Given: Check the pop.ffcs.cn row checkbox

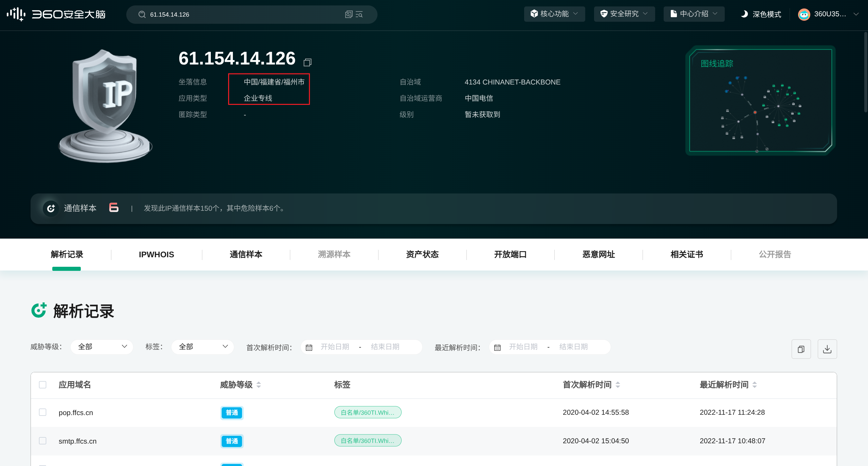Looking at the screenshot, I should pyautogui.click(x=42, y=412).
